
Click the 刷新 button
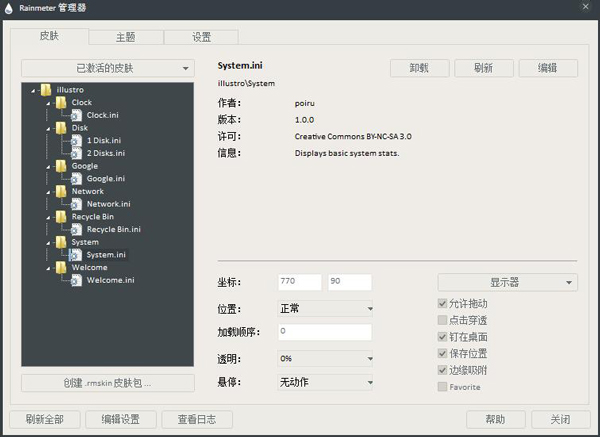[x=484, y=68]
